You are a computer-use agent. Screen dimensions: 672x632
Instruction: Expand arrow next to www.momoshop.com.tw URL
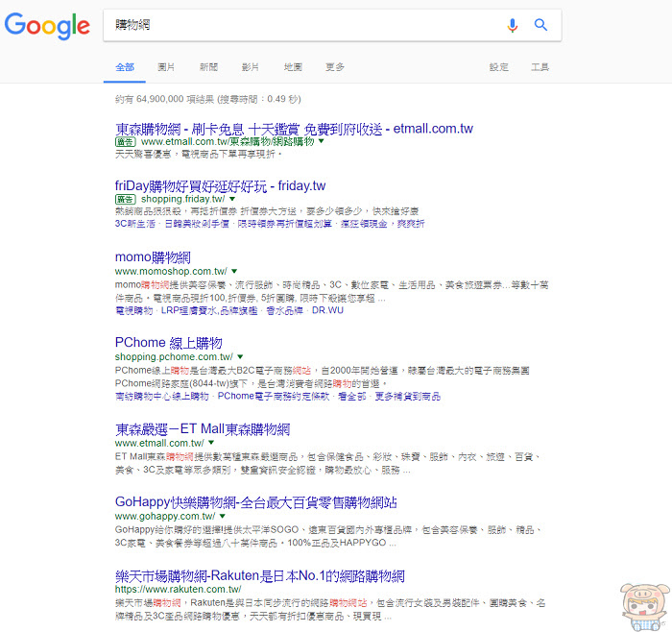point(234,271)
